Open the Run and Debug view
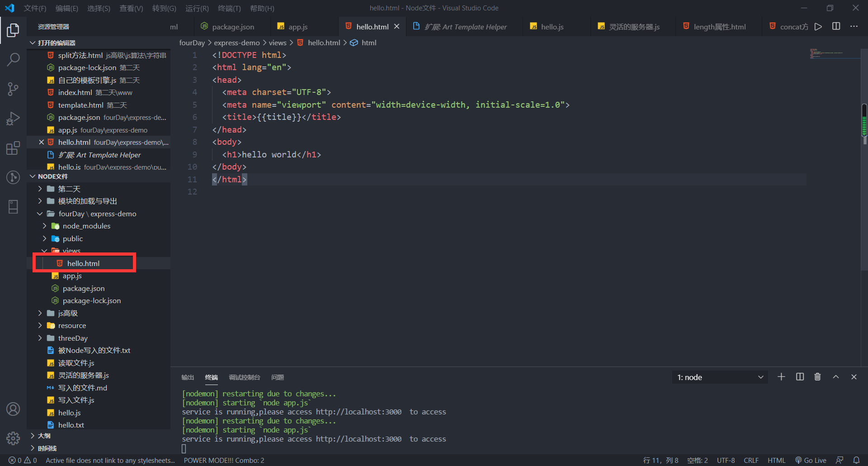 click(x=13, y=119)
